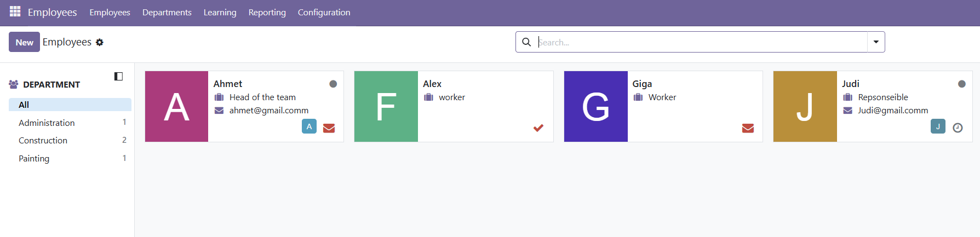Viewport: 980px width, 237px height.
Task: Open the Learning menu item
Action: pos(220,12)
